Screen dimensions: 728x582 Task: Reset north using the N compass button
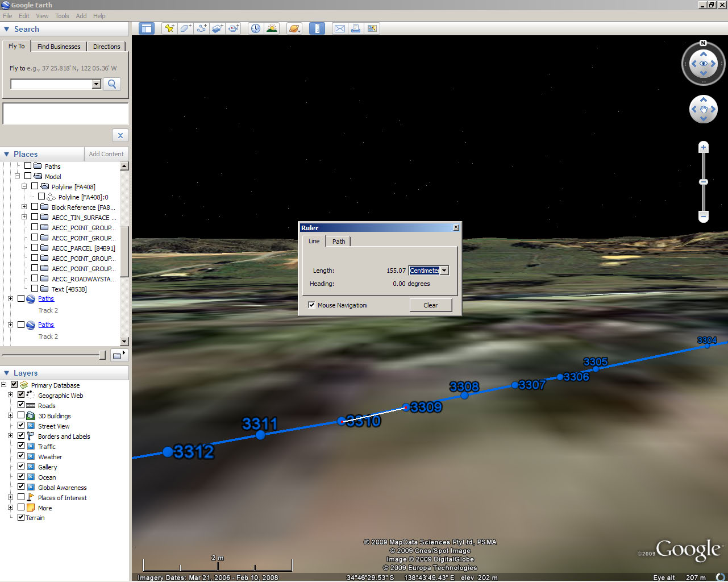tap(703, 43)
